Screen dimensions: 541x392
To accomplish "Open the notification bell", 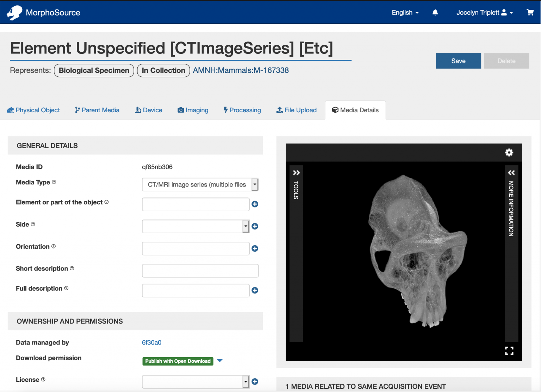I will 435,12.
